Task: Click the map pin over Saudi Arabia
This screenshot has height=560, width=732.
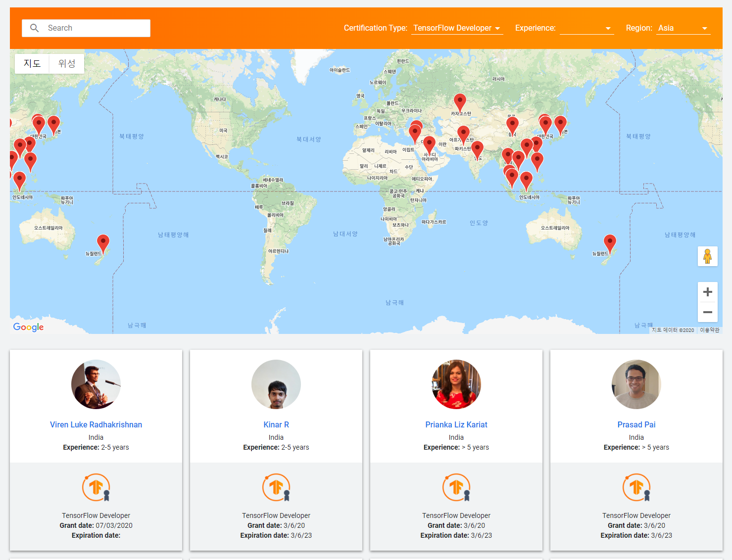Action: 429,144
